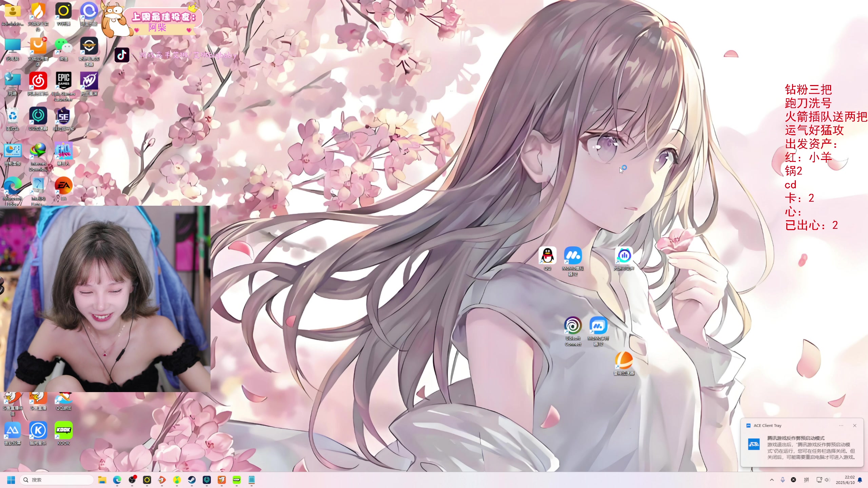The height and width of the screenshot is (488, 868).
Task: Open the network status tray icon
Action: [819, 480]
